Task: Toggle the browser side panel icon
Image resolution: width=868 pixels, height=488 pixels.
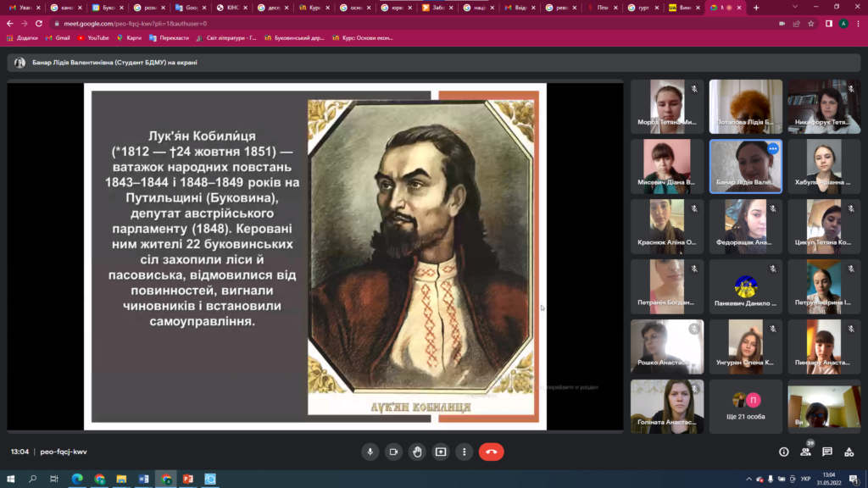Action: pyautogui.click(x=829, y=24)
